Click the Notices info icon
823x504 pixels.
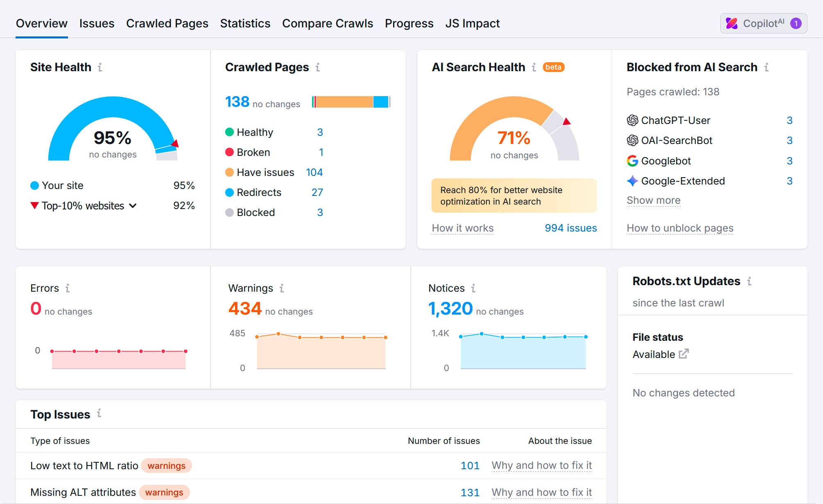[473, 288]
